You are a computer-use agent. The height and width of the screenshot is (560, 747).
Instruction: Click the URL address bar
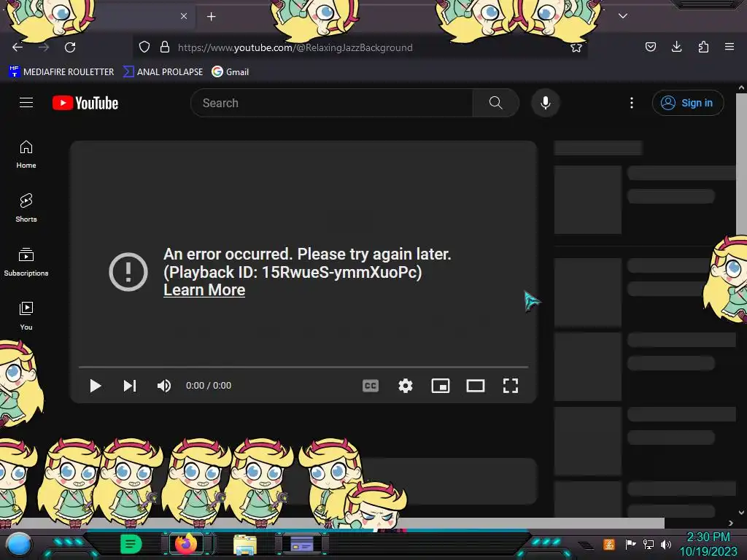[360, 47]
